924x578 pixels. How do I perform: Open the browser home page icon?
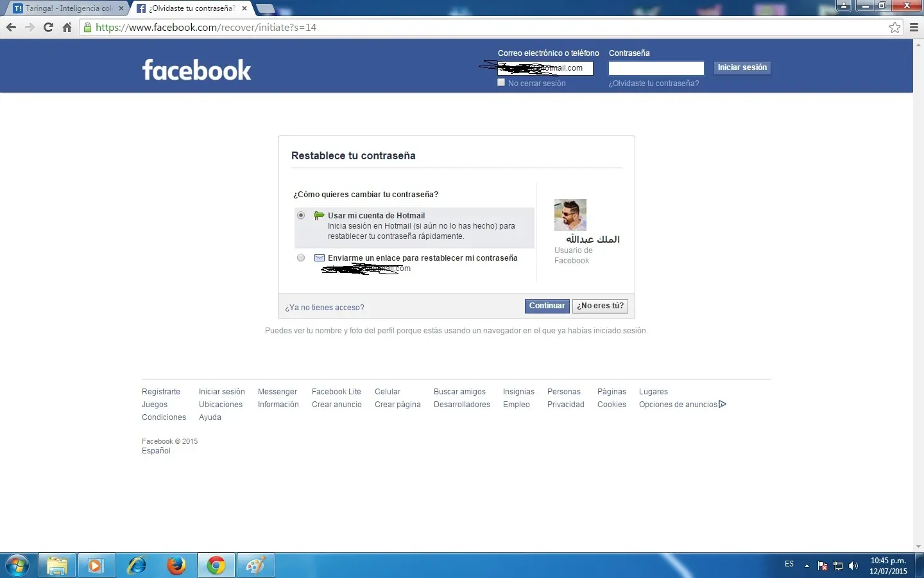point(67,28)
